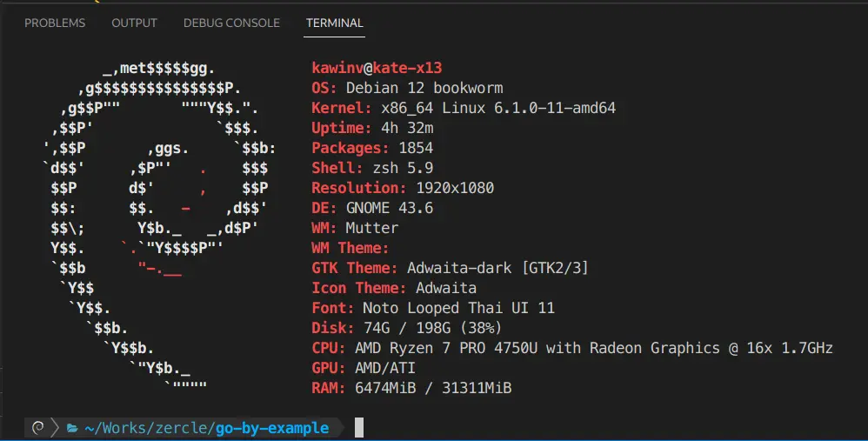Switch to the PROBLEMS tab
This screenshot has width=868, height=441.
click(55, 23)
